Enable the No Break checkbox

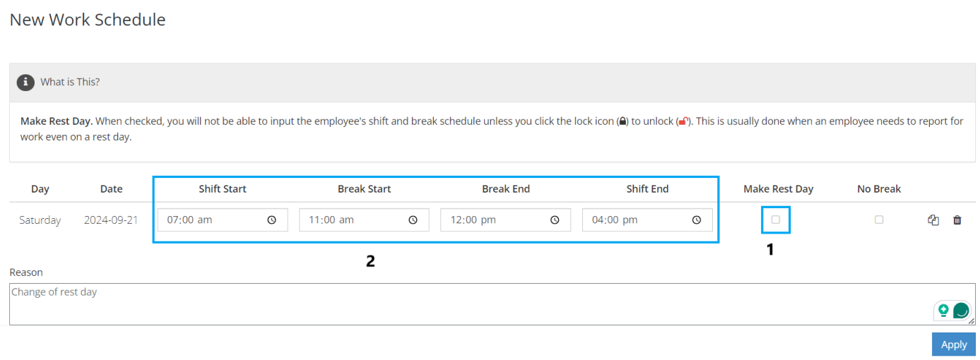(879, 220)
